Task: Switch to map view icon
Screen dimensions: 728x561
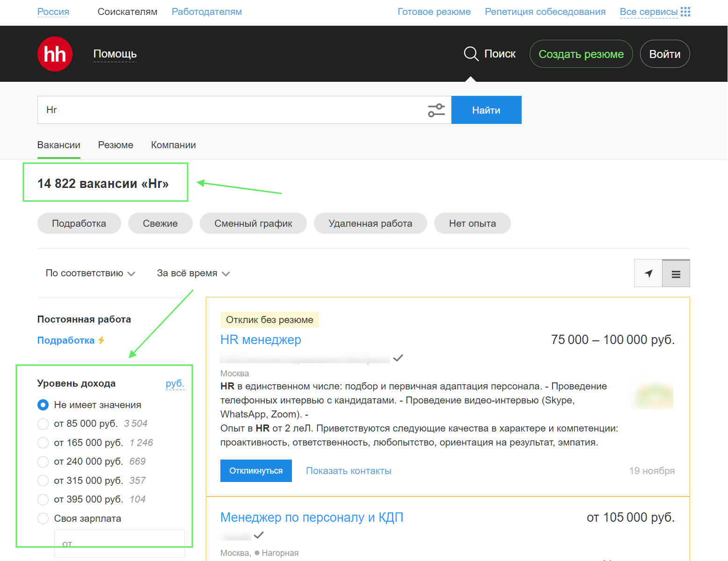Action: click(648, 273)
